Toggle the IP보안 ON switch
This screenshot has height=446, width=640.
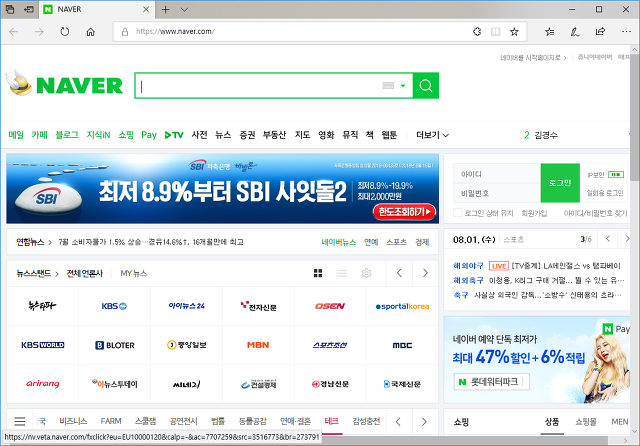coord(616,175)
